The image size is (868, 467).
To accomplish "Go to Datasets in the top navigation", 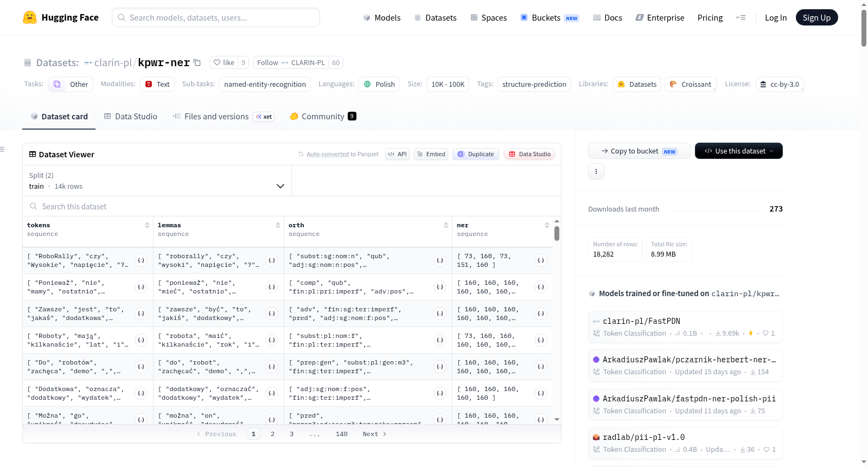I will pos(435,17).
